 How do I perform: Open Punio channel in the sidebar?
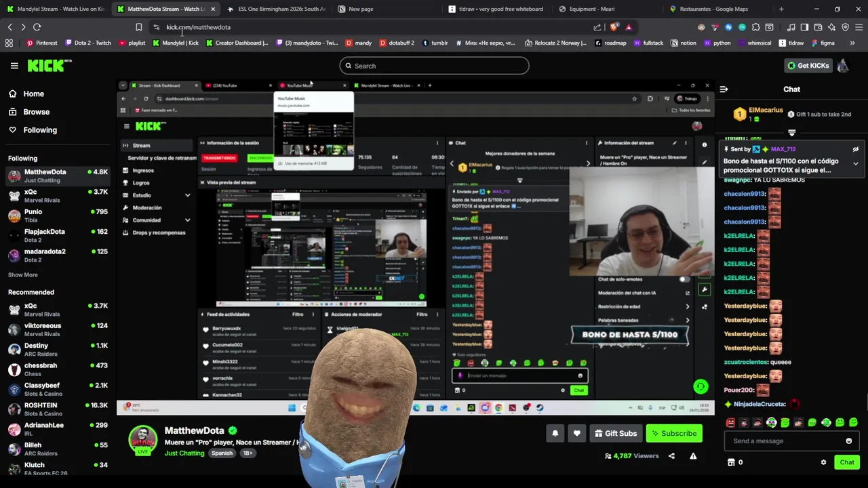[x=58, y=216]
